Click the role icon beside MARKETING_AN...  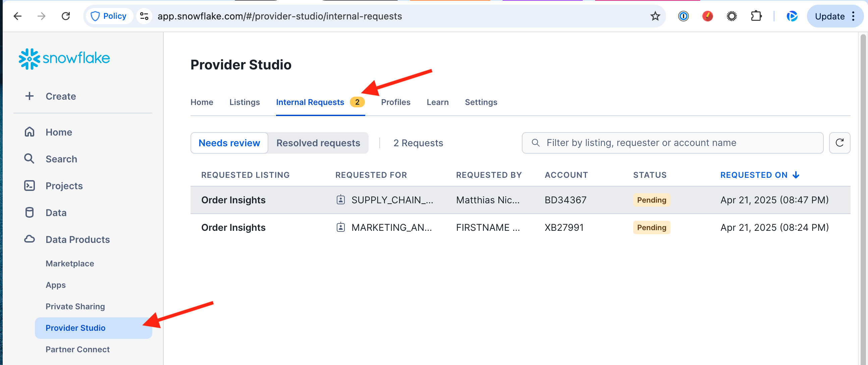(341, 227)
